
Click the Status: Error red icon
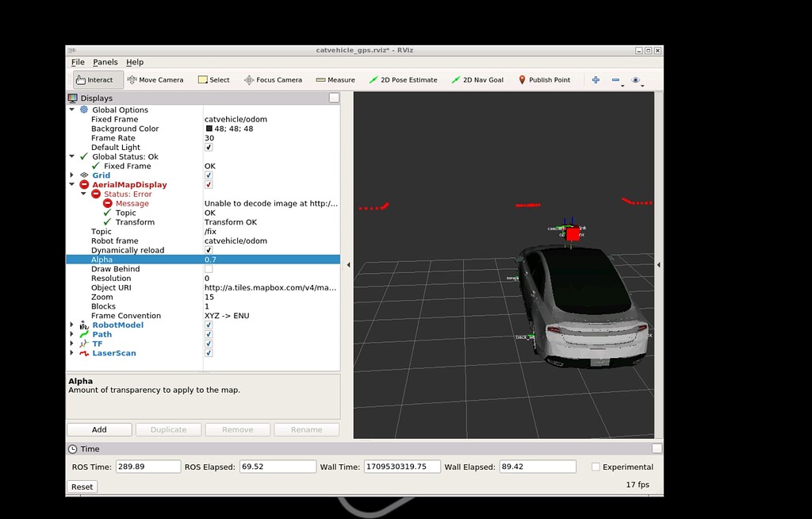click(96, 194)
